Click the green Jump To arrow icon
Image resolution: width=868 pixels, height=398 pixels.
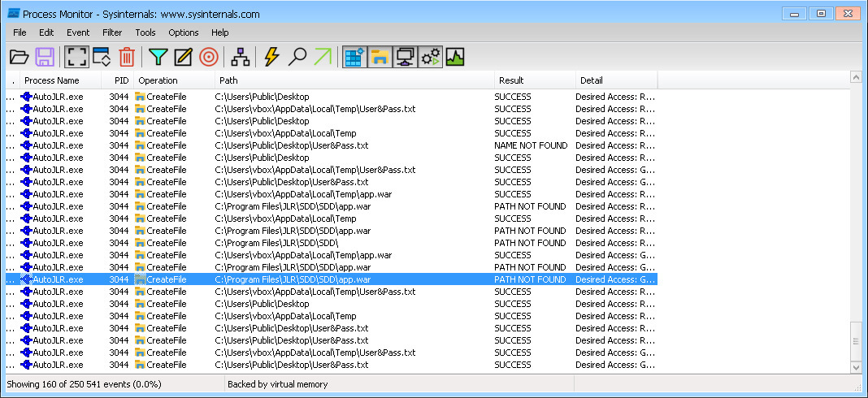[x=323, y=57]
